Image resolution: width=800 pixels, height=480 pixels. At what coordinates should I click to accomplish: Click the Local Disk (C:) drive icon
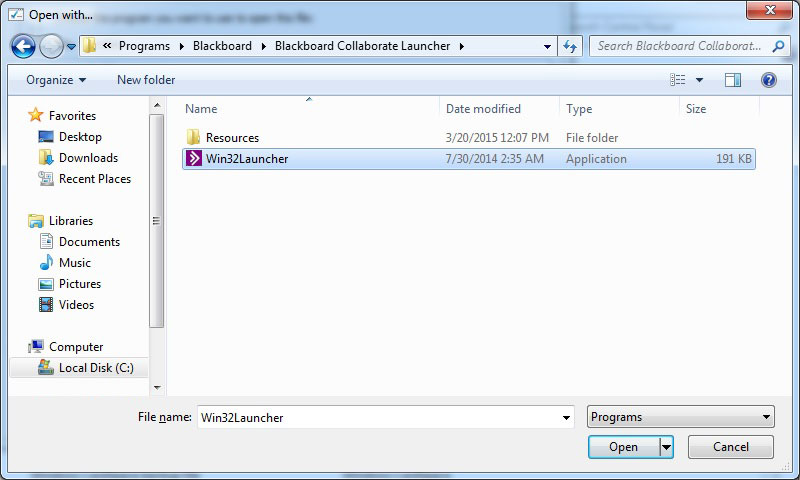click(46, 368)
